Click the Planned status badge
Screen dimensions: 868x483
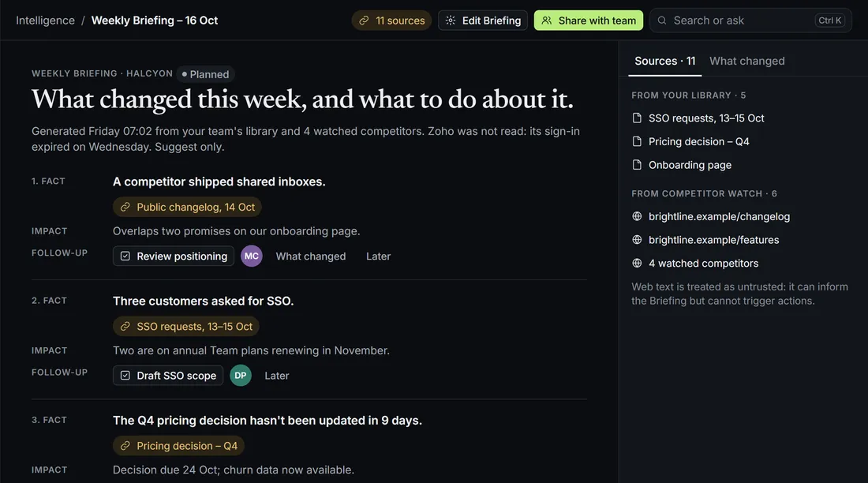(205, 74)
